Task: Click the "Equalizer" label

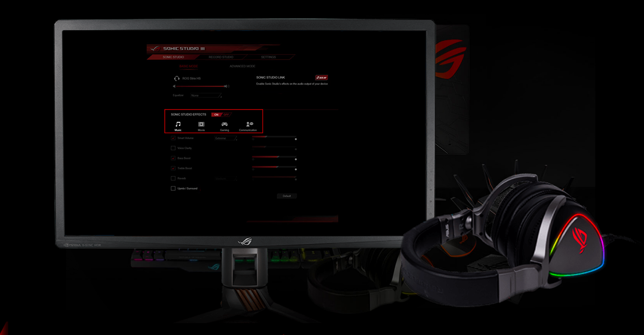Action: pos(178,95)
